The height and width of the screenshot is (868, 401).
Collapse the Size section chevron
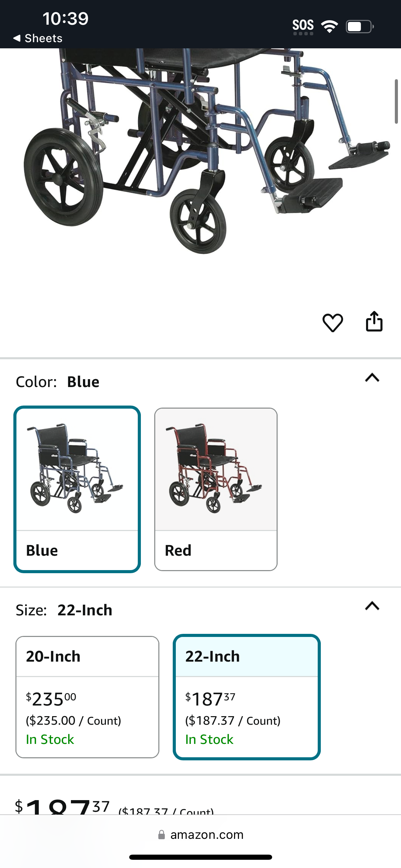pos(372,606)
